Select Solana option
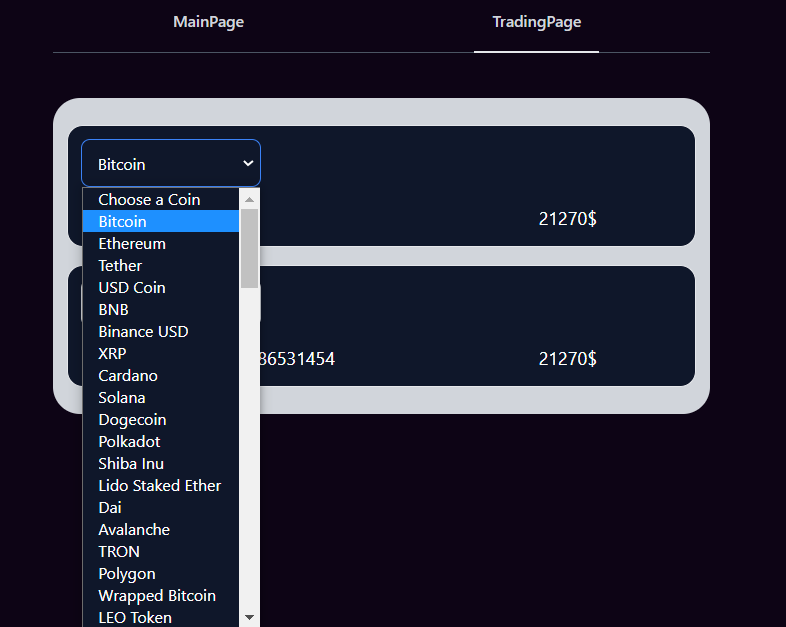 click(x=161, y=397)
